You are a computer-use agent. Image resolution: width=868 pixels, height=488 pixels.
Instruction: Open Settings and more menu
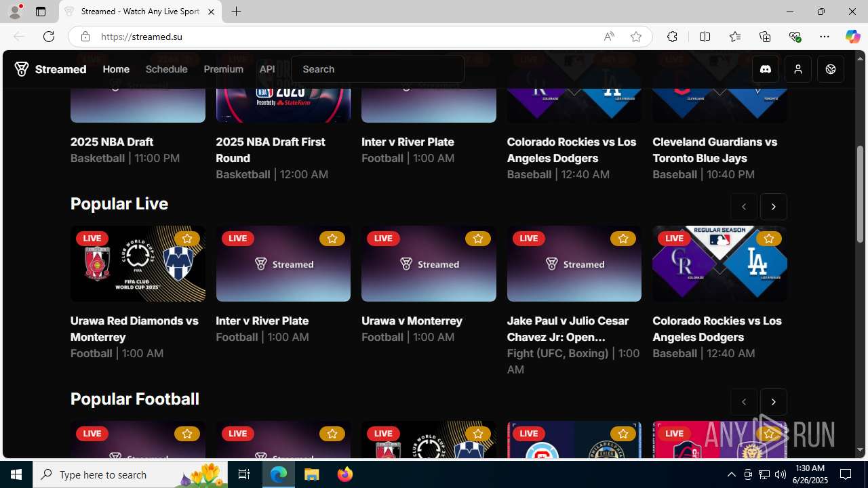pos(825,37)
